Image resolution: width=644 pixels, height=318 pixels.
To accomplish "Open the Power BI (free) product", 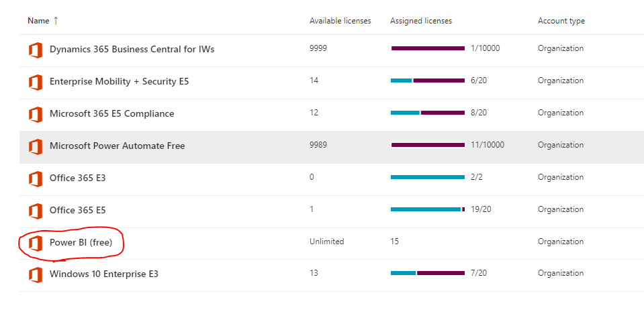I will [81, 242].
